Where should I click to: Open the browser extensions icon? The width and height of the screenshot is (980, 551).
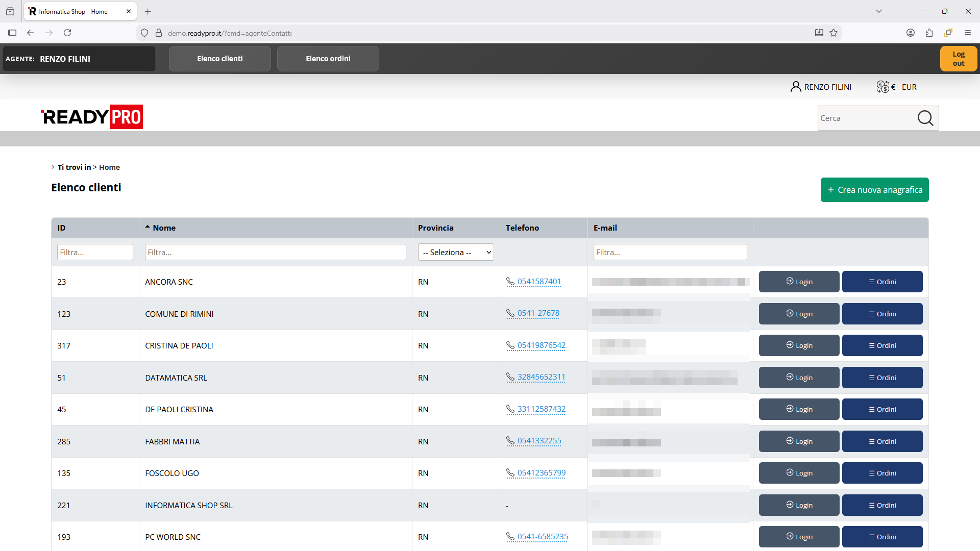tap(929, 33)
